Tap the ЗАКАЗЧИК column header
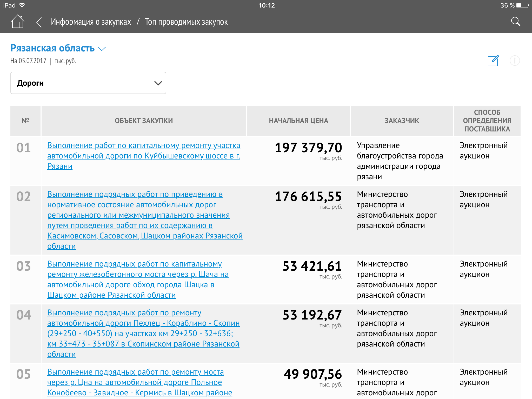 tap(402, 121)
